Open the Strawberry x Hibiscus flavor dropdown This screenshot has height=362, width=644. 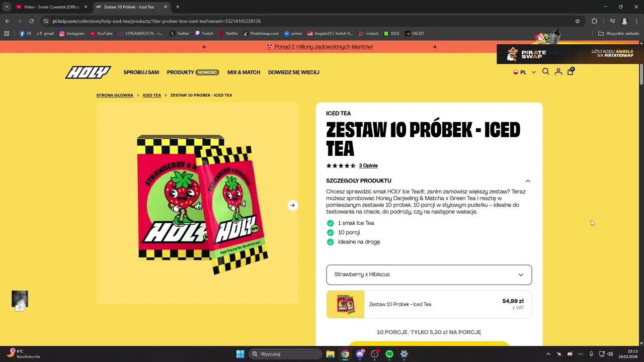click(x=429, y=275)
